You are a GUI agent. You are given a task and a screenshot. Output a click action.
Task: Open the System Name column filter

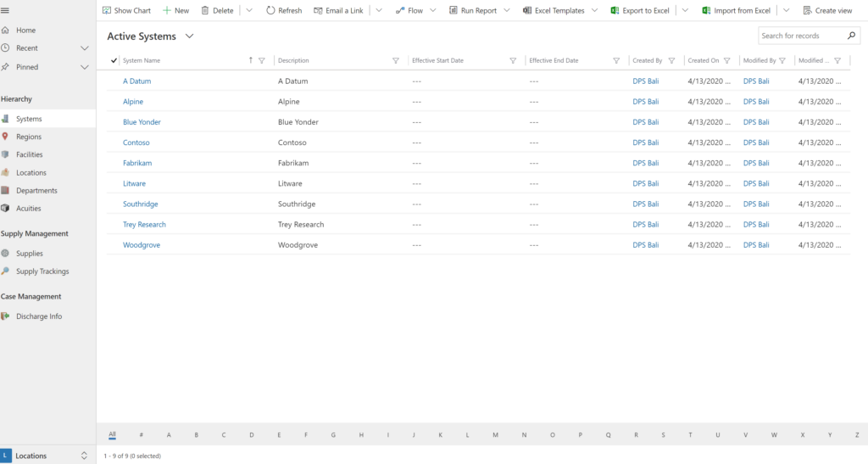coord(262,61)
